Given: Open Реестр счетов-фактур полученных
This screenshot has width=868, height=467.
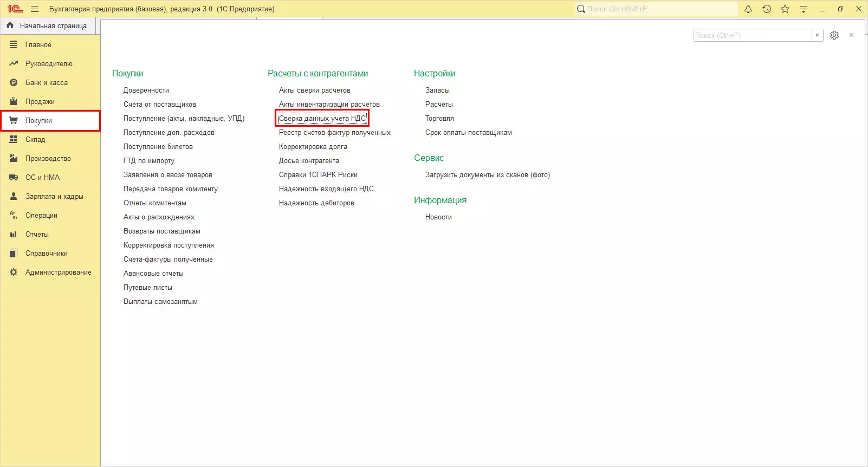Looking at the screenshot, I should pyautogui.click(x=335, y=133).
